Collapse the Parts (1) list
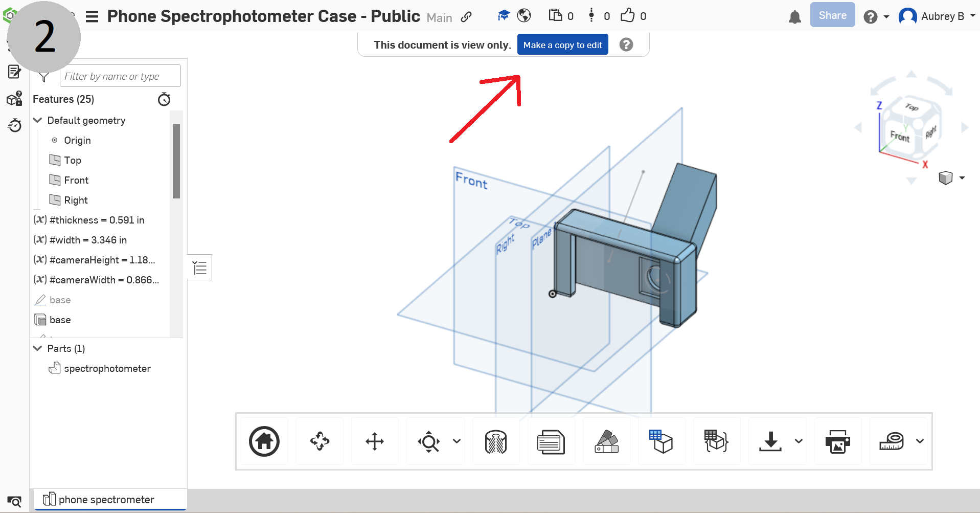The height and width of the screenshot is (513, 980). click(37, 348)
